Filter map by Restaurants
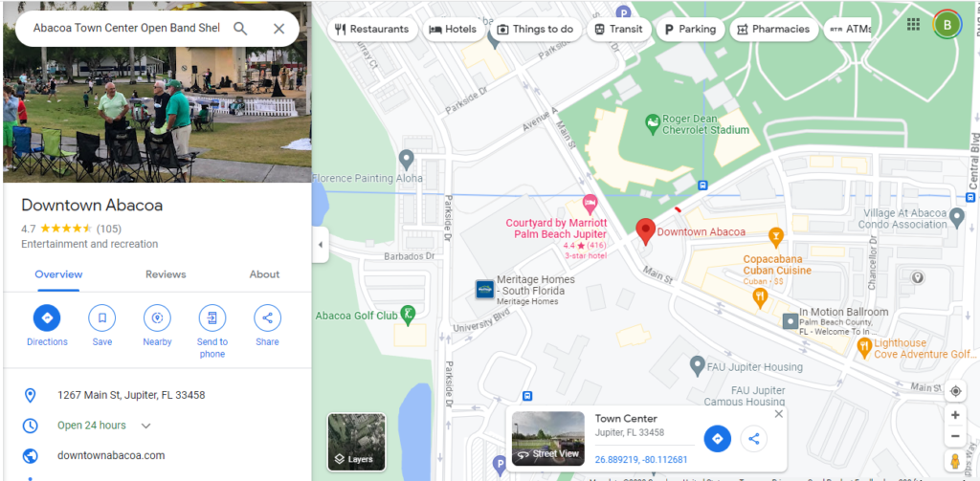 [372, 29]
